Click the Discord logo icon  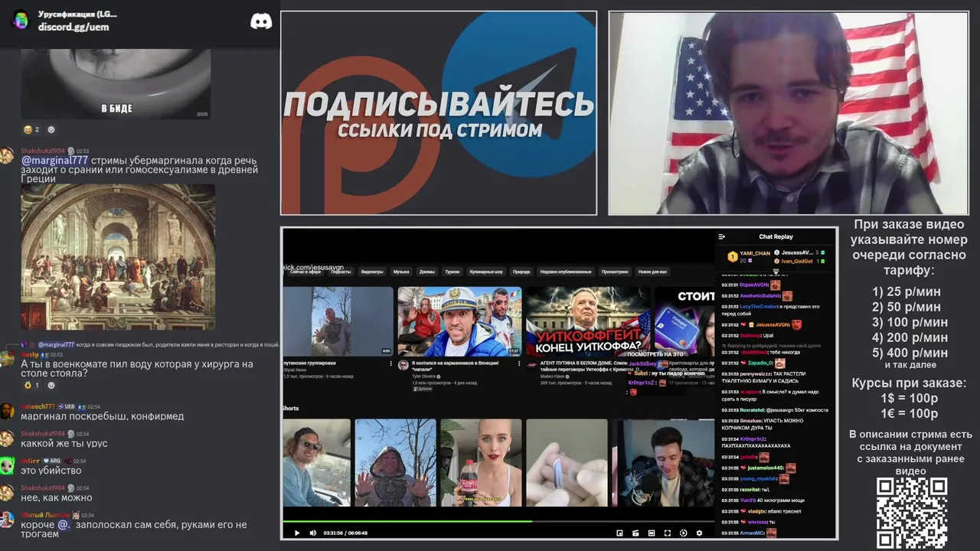[261, 21]
